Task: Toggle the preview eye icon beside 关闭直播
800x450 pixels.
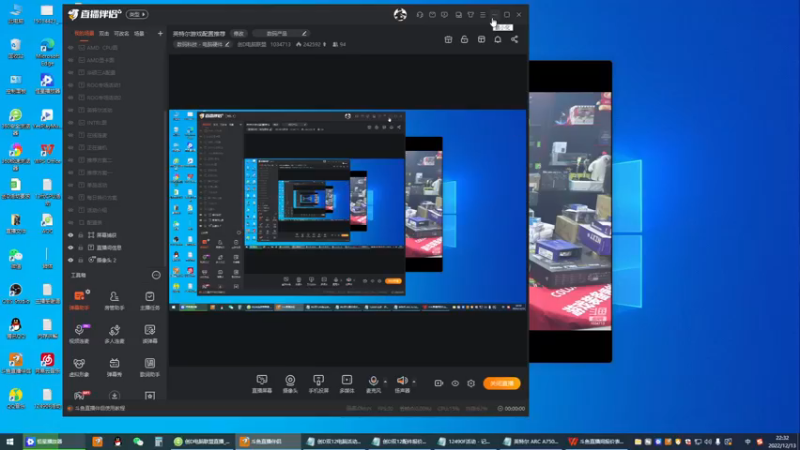Action: (455, 383)
